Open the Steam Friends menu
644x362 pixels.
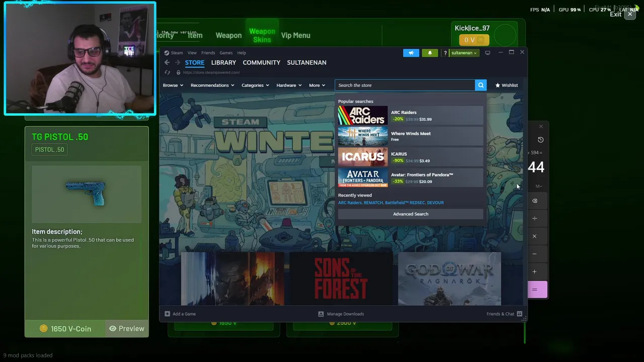pyautogui.click(x=208, y=53)
